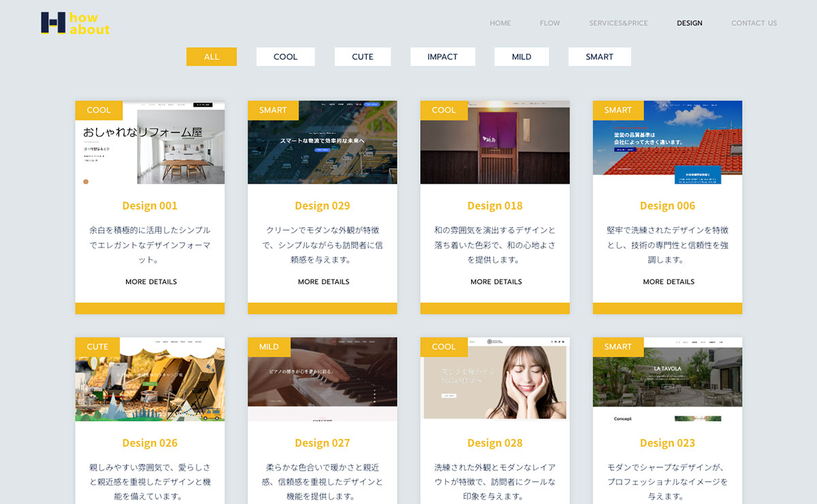Show only IMPACT designs
This screenshot has width=817, height=504.
click(x=442, y=57)
